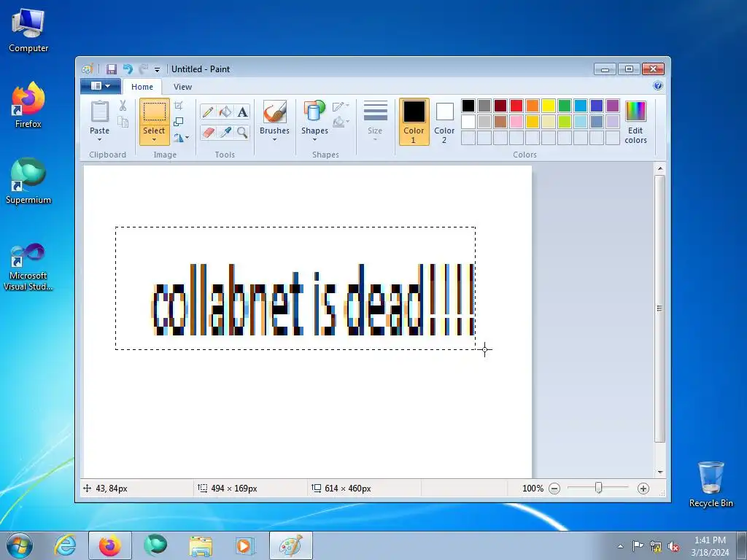Click the Action Center flag tray icon

[x=638, y=546]
